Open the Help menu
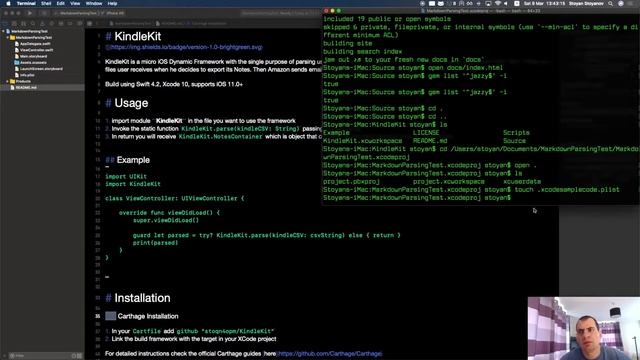 (112, 3)
